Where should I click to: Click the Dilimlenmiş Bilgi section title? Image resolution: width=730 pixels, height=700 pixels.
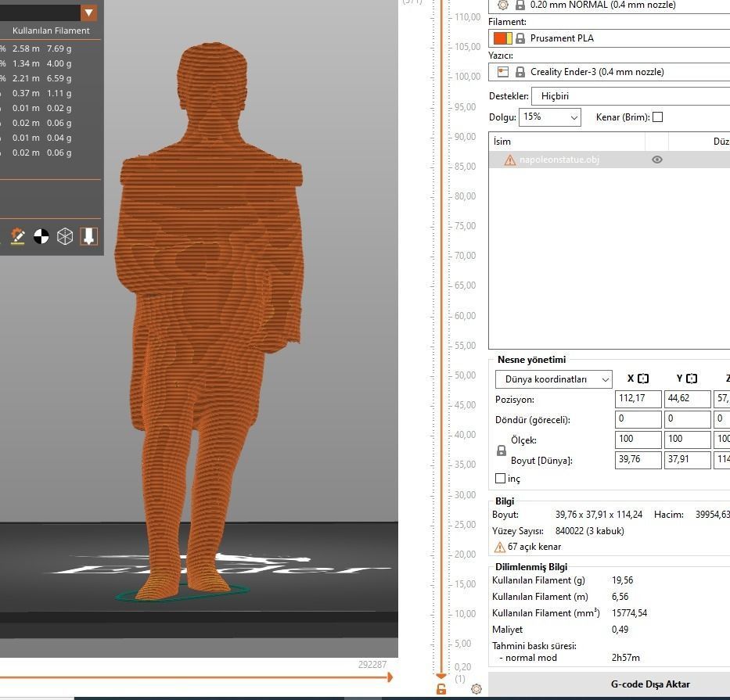[531, 567]
